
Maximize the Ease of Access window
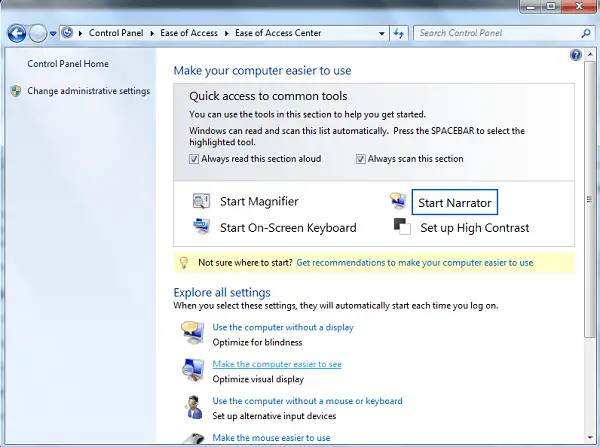click(550, 7)
